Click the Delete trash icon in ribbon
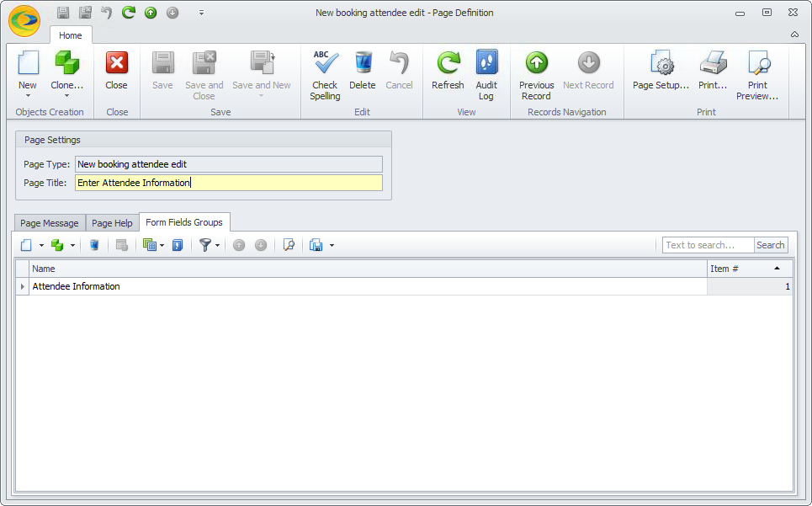 (363, 62)
